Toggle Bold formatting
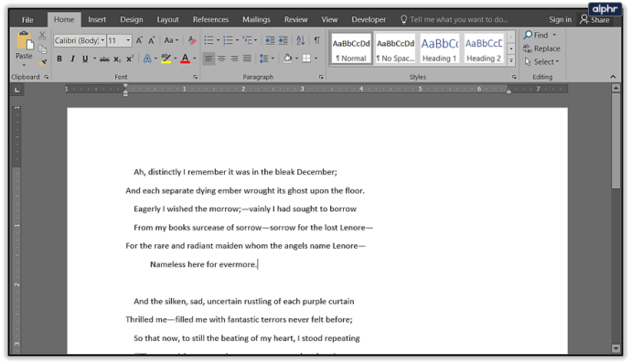Screen dimensions: 631x364 click(x=59, y=59)
